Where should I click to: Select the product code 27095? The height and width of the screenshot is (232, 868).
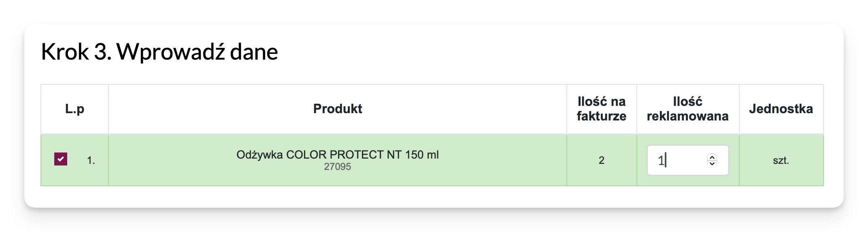coord(337,167)
